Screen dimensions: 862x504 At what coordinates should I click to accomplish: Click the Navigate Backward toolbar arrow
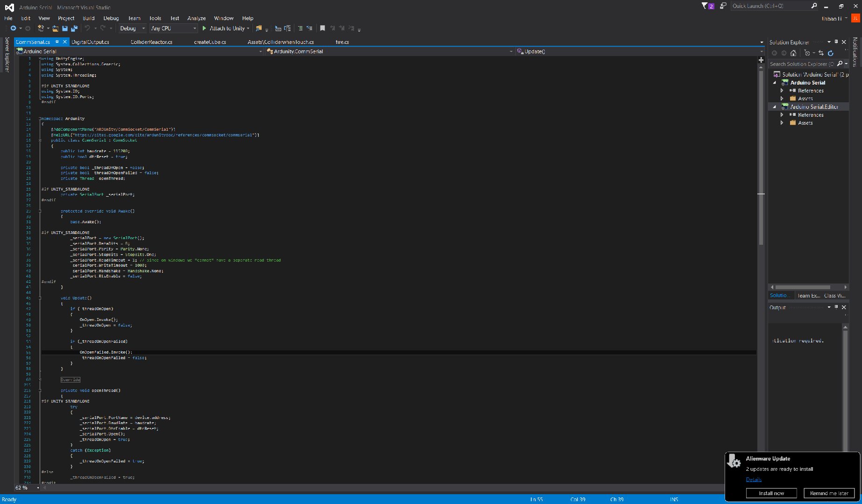[13, 28]
